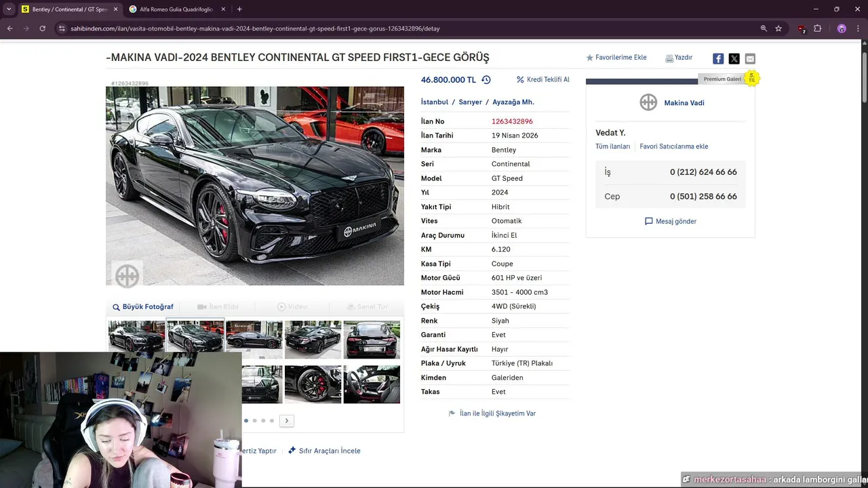Screen dimensions: 868x488
Task: Share the listing on X
Action: [734, 59]
